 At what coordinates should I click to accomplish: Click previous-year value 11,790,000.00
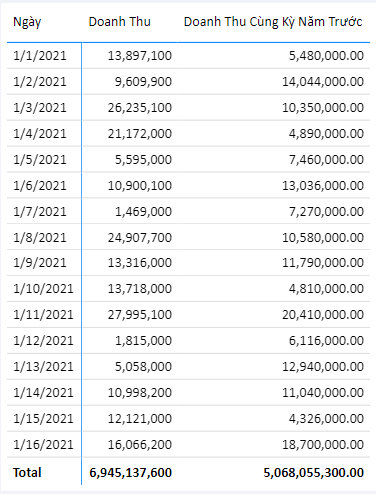[323, 263]
